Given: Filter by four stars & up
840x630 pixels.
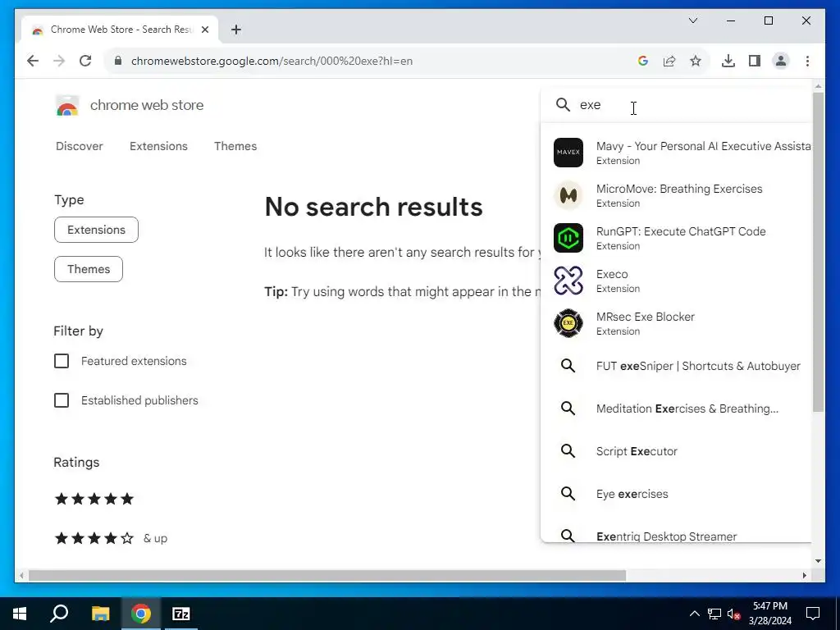Looking at the screenshot, I should click(111, 538).
